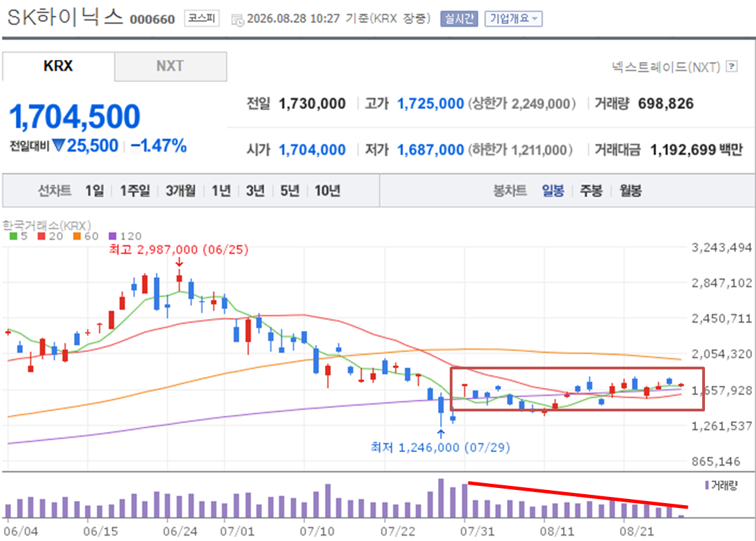Image resolution: width=756 pixels, height=541 pixels.
Task: Click the 선차트 line chart label
Action: pos(54,191)
